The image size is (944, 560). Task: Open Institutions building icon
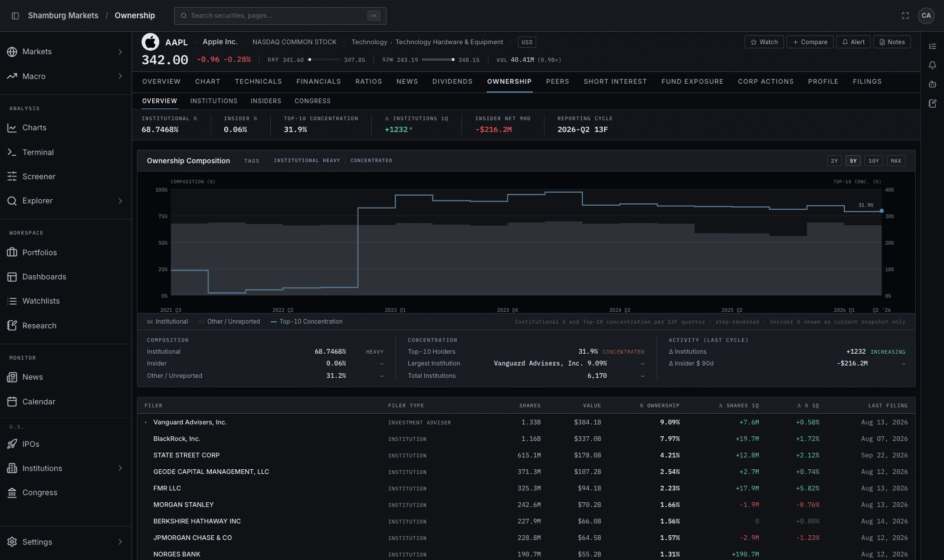coord(12,469)
